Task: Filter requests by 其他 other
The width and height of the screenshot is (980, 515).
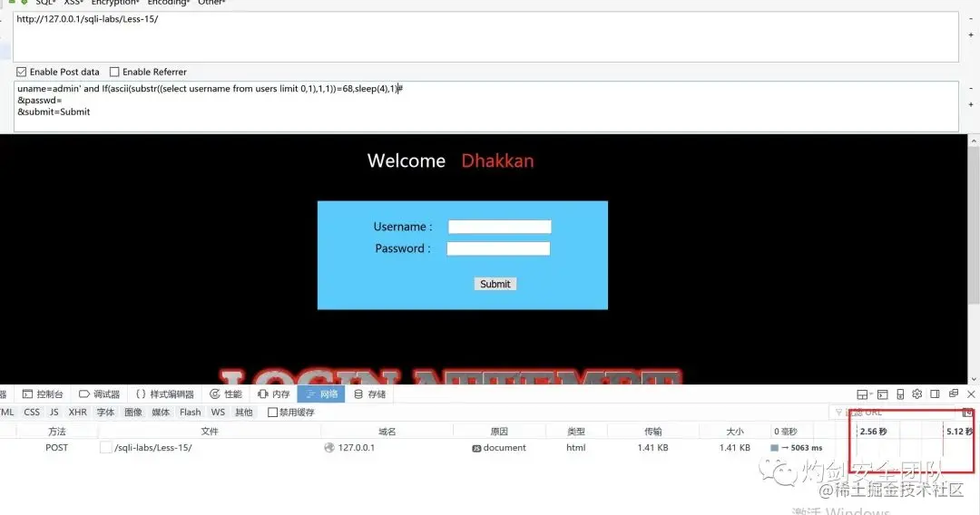Action: 244,412
